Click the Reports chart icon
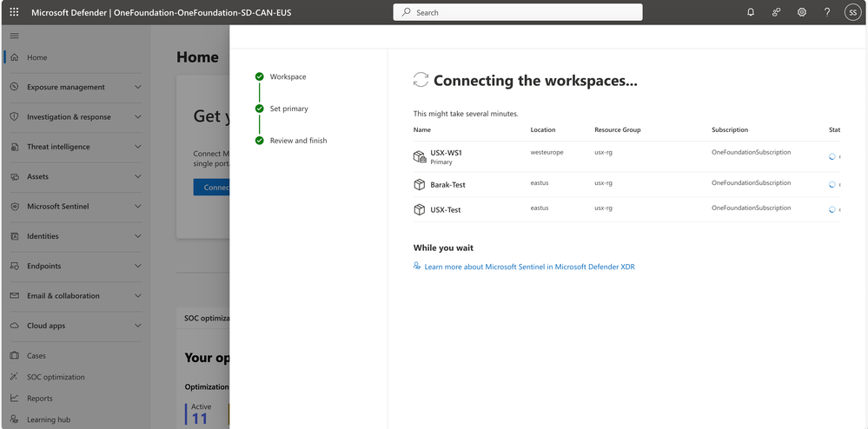868x429 pixels. click(x=15, y=398)
